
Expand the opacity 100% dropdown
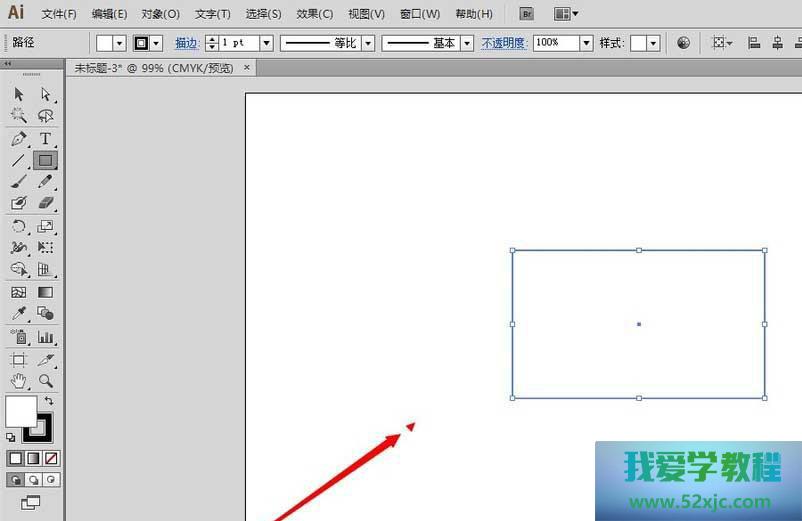coord(586,43)
